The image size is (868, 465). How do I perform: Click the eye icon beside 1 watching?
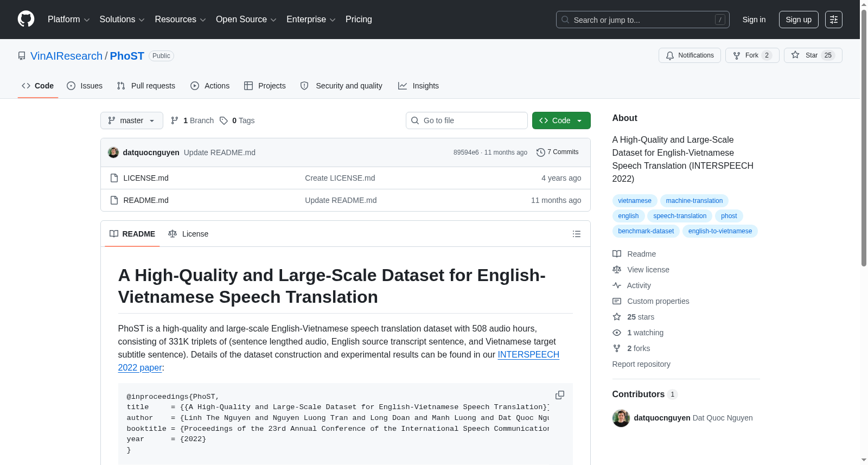617,333
